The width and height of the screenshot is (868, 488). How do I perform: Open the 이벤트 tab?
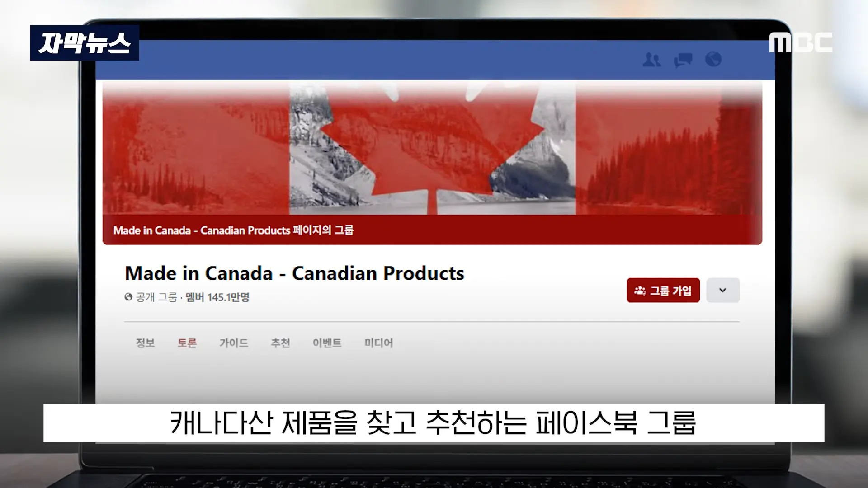[x=327, y=343]
